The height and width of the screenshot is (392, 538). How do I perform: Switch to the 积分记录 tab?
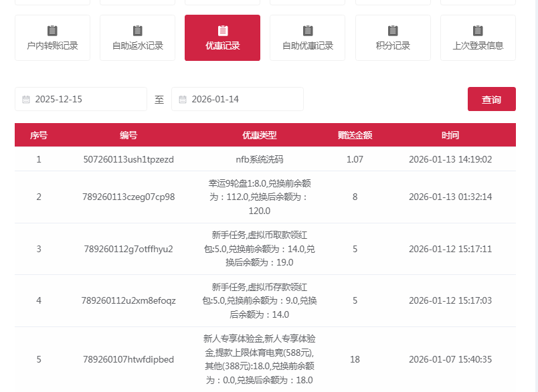(392, 37)
